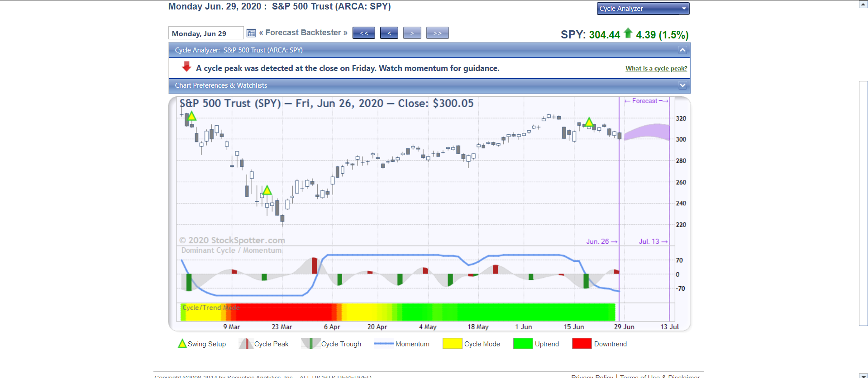Click the '23 Mar' date axis label
This screenshot has height=378, width=868.
(282, 327)
